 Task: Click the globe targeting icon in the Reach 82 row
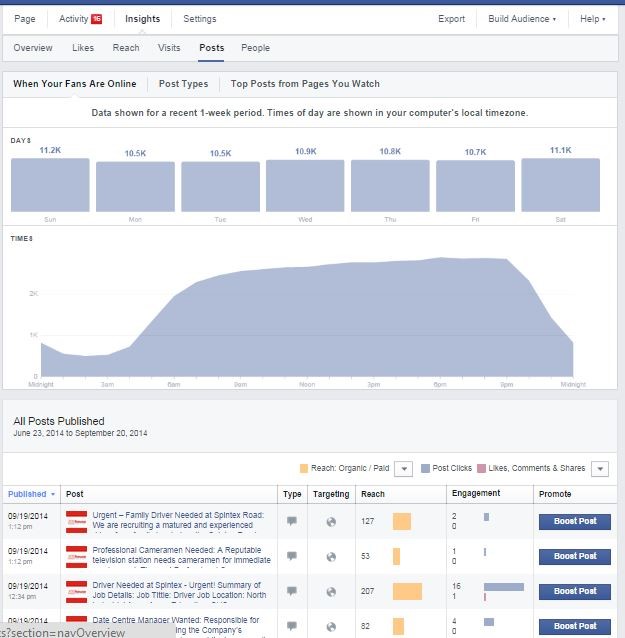(331, 627)
